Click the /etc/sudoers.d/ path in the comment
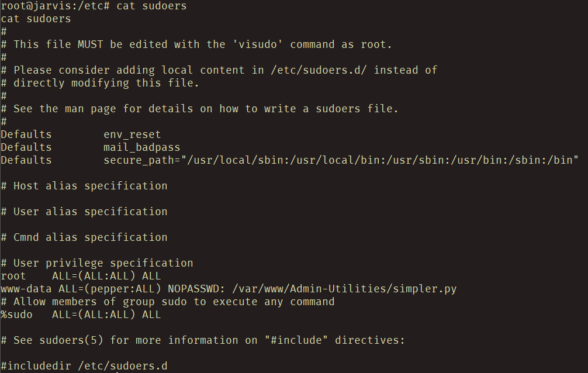 pyautogui.click(x=319, y=70)
